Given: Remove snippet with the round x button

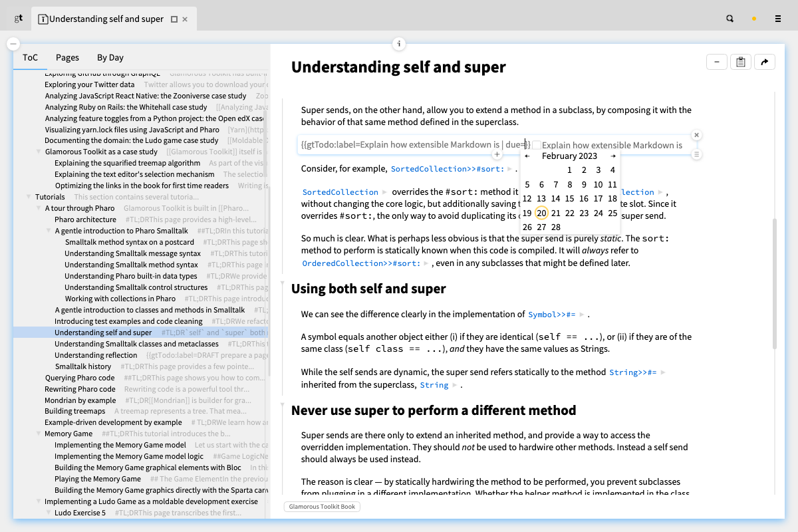Looking at the screenshot, I should 696,135.
